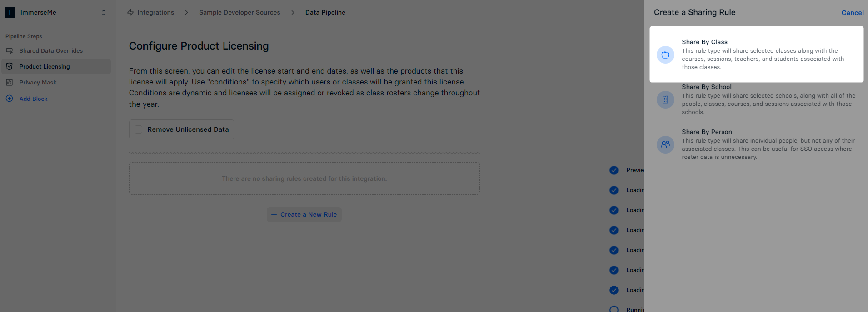The height and width of the screenshot is (312, 868).
Task: Choose the Share By Person rule type
Action: (x=757, y=144)
